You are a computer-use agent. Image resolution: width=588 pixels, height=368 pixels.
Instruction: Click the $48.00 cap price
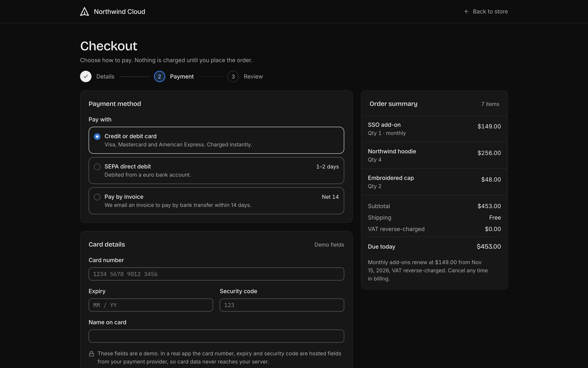coord(491,179)
